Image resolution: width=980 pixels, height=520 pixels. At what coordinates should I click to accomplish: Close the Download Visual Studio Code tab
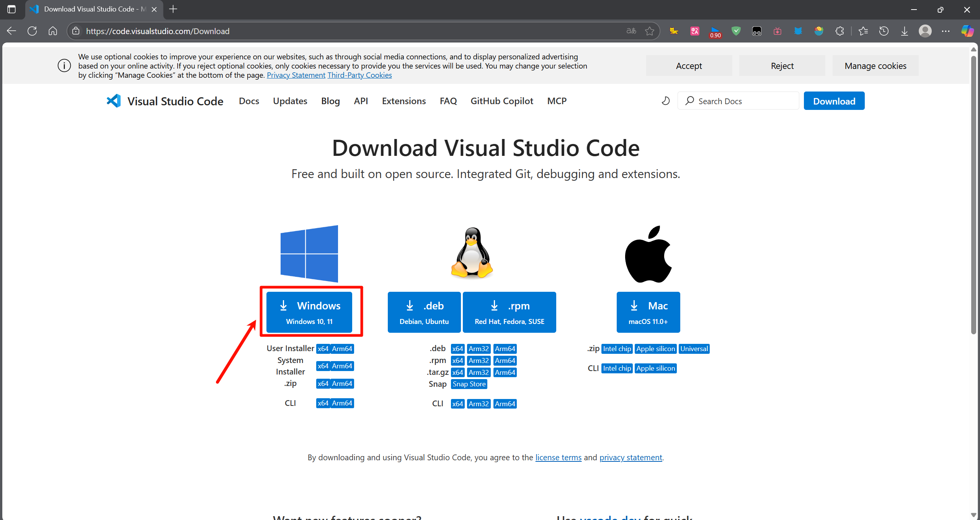coord(154,9)
